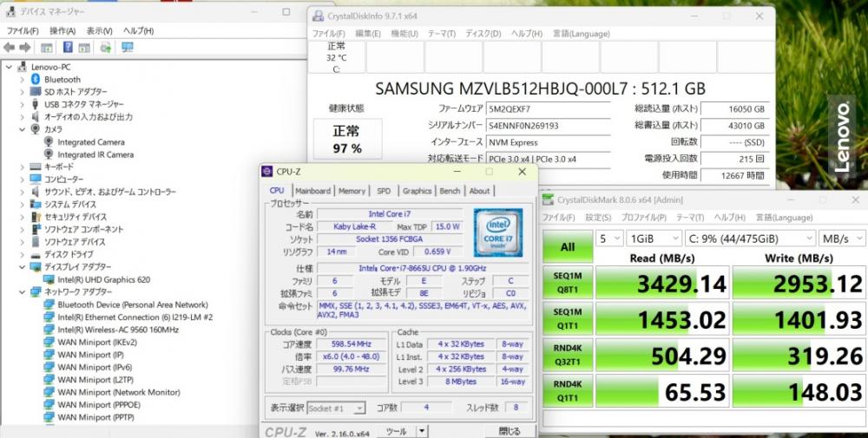The image size is (868, 438).
Task: Click the update driver toolbar icon
Action: (x=105, y=48)
